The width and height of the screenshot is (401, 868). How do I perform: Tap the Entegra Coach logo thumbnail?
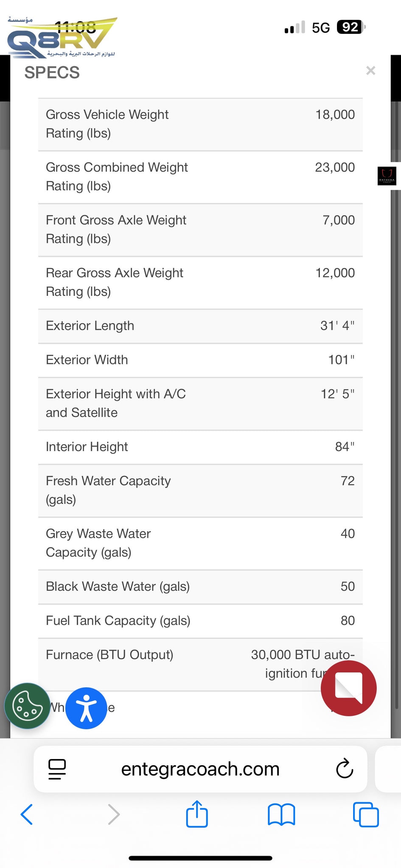click(387, 175)
